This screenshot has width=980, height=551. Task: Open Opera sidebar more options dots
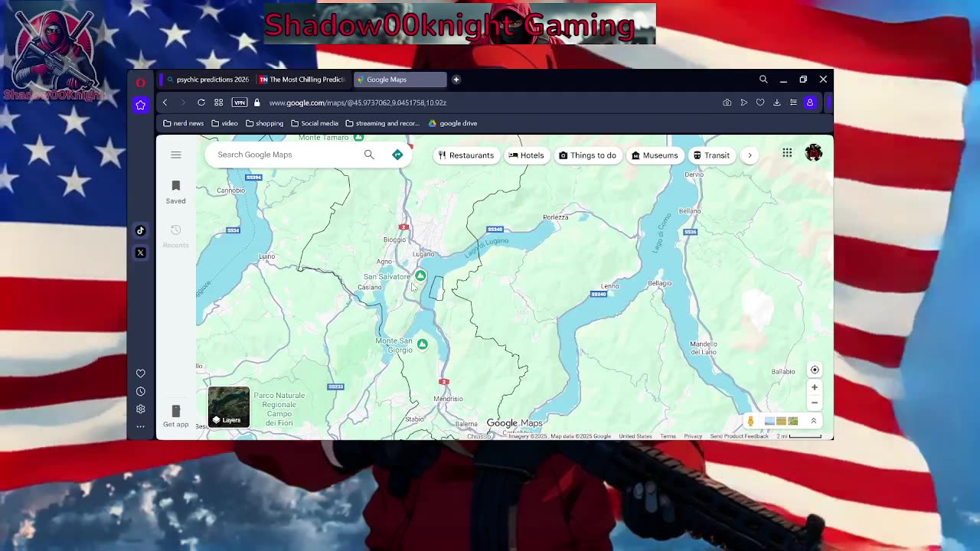point(140,426)
